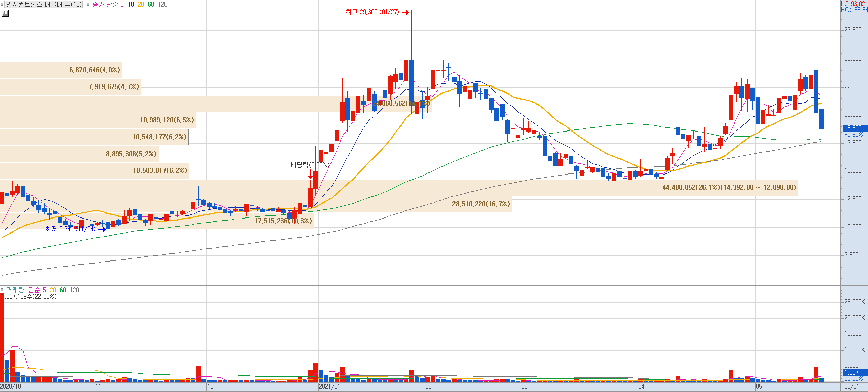
Task: Click the 최고 29,300 (01/27) high marker
Action: [377, 12]
